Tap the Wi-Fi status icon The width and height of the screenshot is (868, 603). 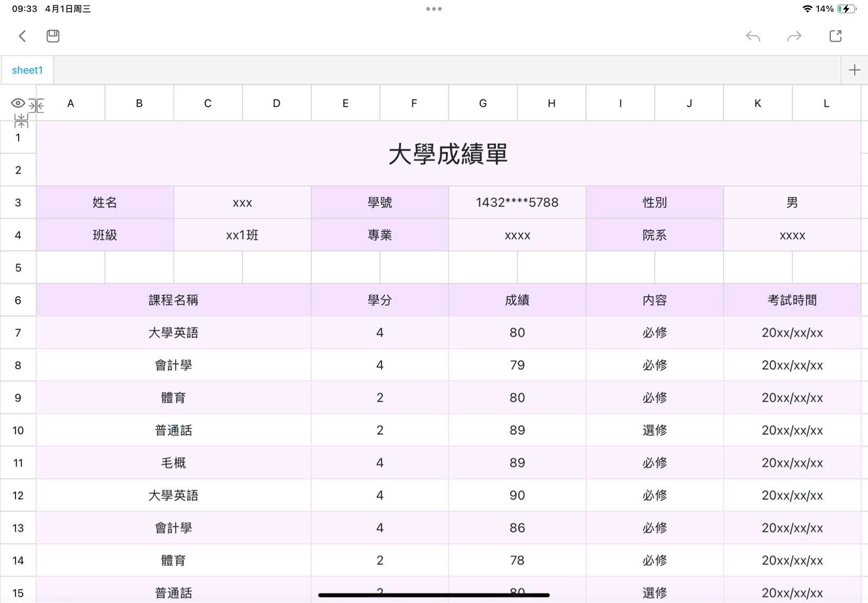pos(807,9)
